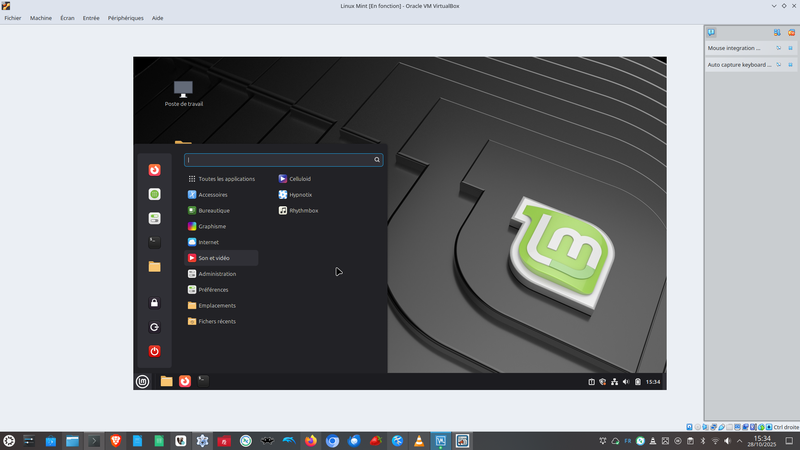
Task: Launch Hypnotix application
Action: (300, 195)
